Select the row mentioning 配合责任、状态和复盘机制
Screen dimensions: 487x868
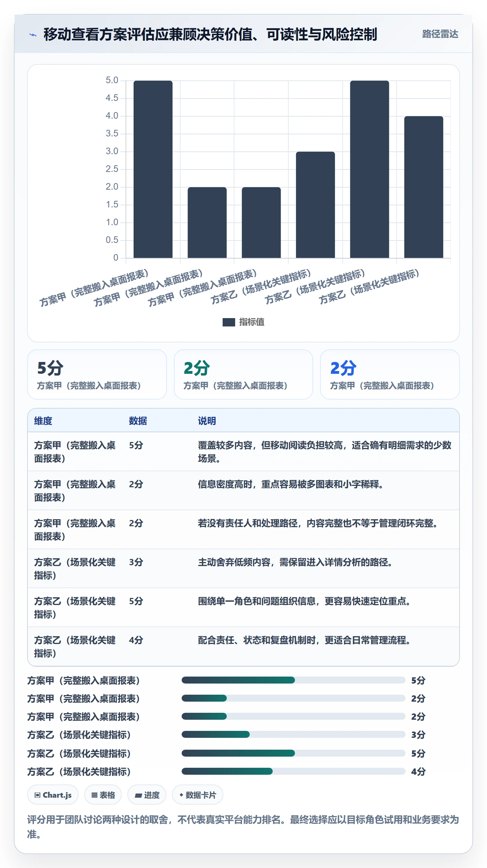(243, 647)
